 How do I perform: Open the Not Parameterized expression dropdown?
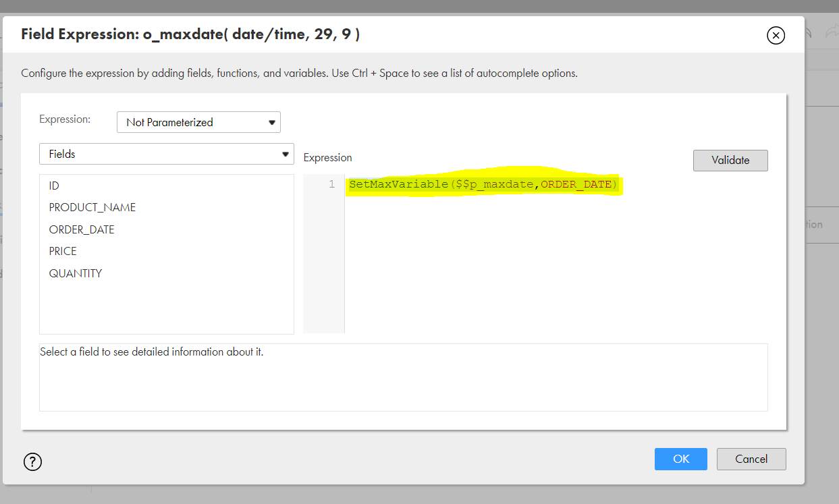pyautogui.click(x=198, y=122)
